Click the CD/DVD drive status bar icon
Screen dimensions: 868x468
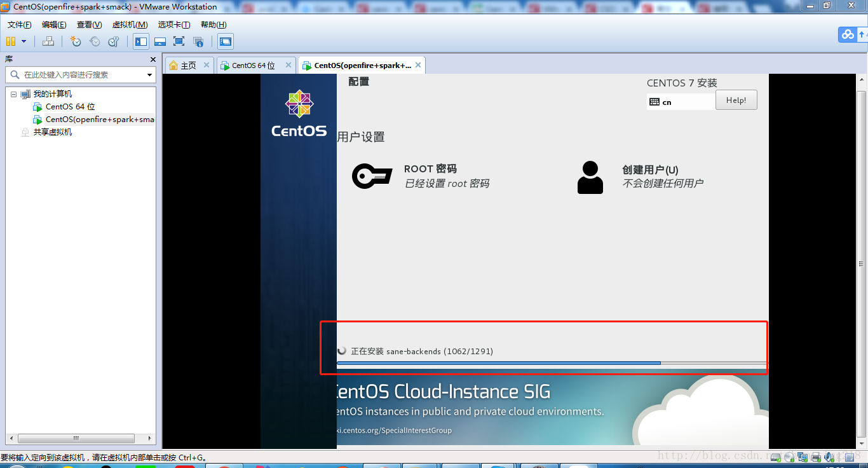(789, 457)
